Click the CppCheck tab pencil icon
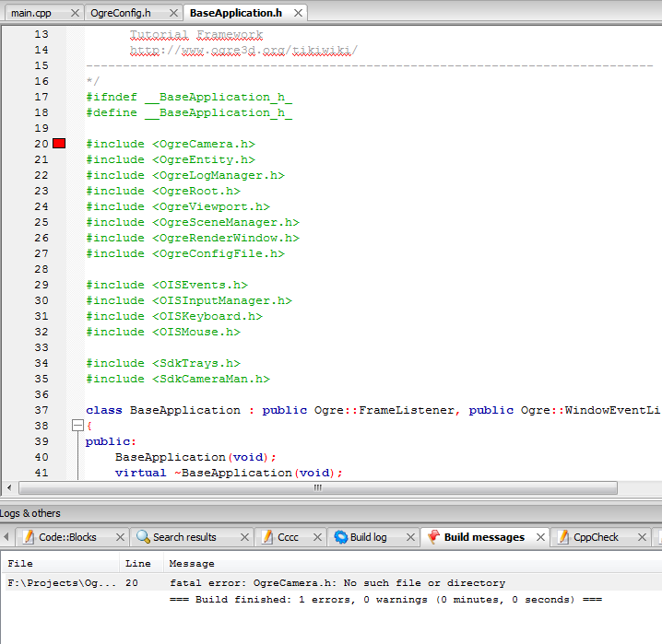The height and width of the screenshot is (644, 662). click(x=563, y=537)
